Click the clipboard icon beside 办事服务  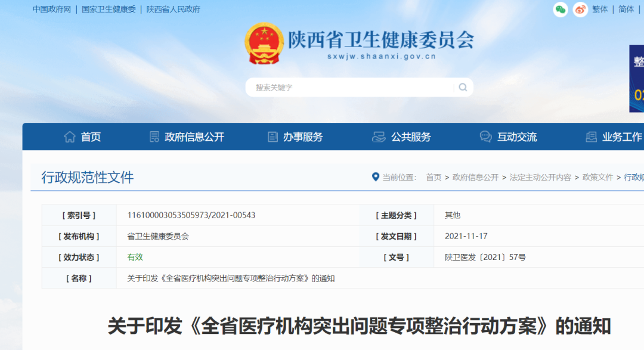(273, 137)
